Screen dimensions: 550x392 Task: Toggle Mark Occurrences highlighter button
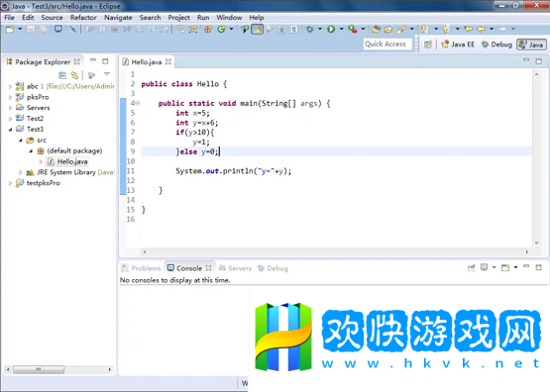point(257,30)
